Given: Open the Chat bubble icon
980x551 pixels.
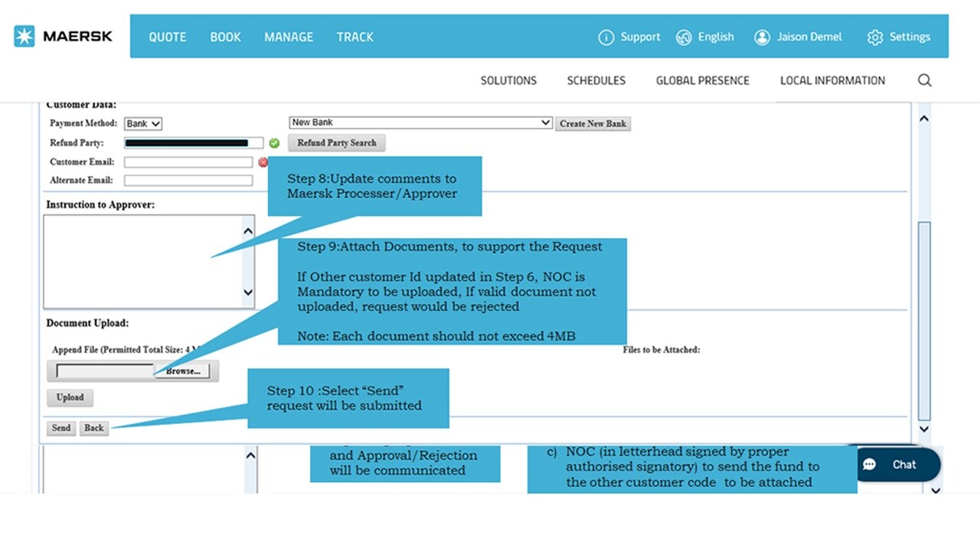Looking at the screenshot, I should pyautogui.click(x=869, y=465).
